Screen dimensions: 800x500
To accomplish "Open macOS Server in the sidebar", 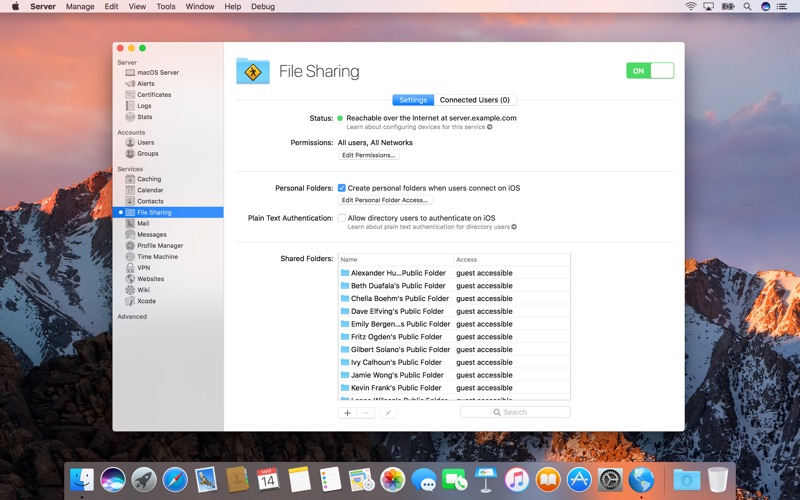I will [x=152, y=72].
